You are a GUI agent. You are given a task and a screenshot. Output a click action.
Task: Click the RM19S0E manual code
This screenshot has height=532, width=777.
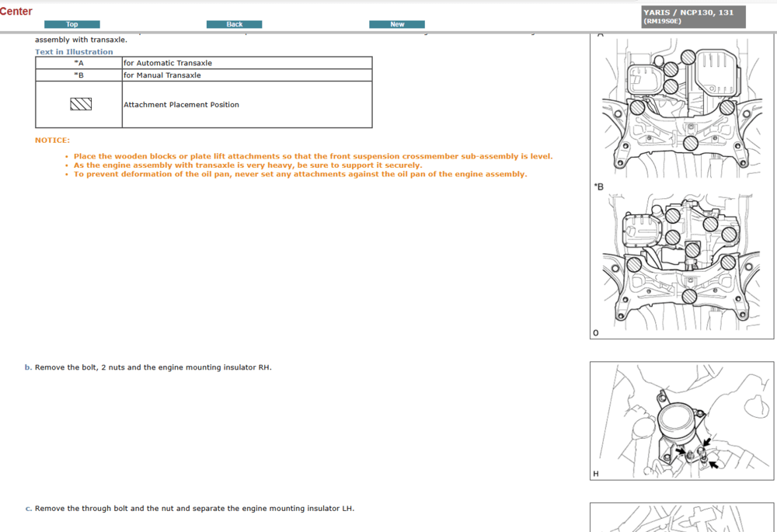661,22
